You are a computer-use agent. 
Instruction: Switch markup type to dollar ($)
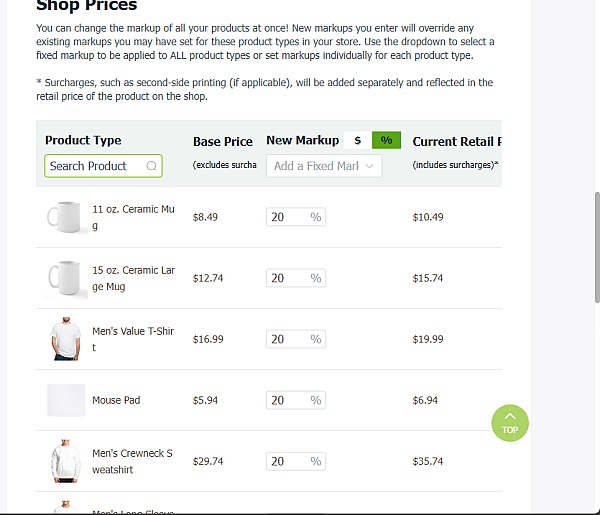coord(357,140)
